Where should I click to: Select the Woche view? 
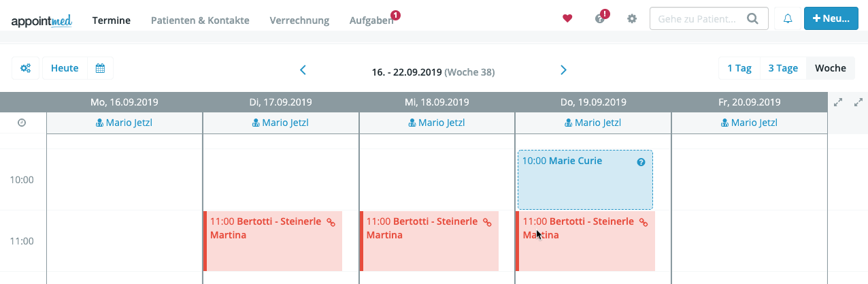point(831,68)
